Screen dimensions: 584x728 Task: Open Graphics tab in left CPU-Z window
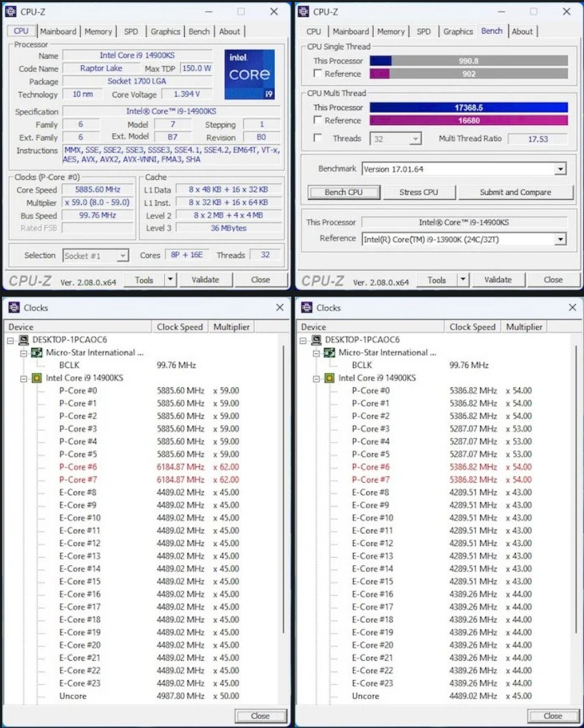[x=166, y=32]
